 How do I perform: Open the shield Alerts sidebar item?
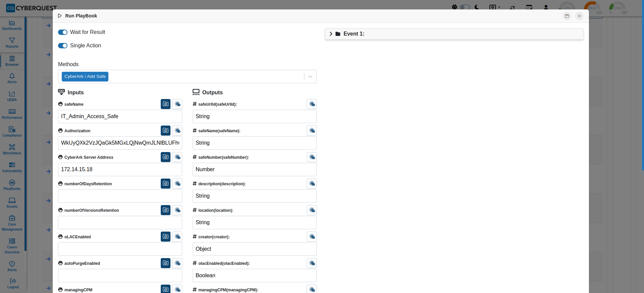pyautogui.click(x=12, y=266)
